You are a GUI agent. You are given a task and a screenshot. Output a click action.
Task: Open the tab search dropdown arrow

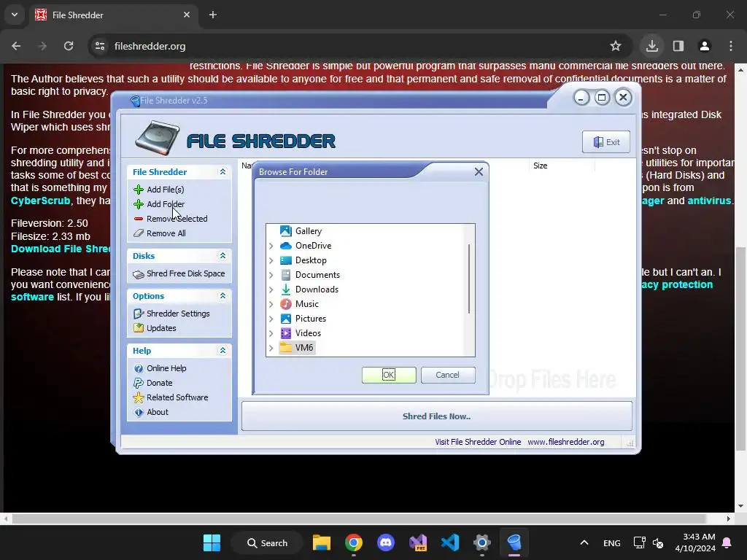[15, 15]
